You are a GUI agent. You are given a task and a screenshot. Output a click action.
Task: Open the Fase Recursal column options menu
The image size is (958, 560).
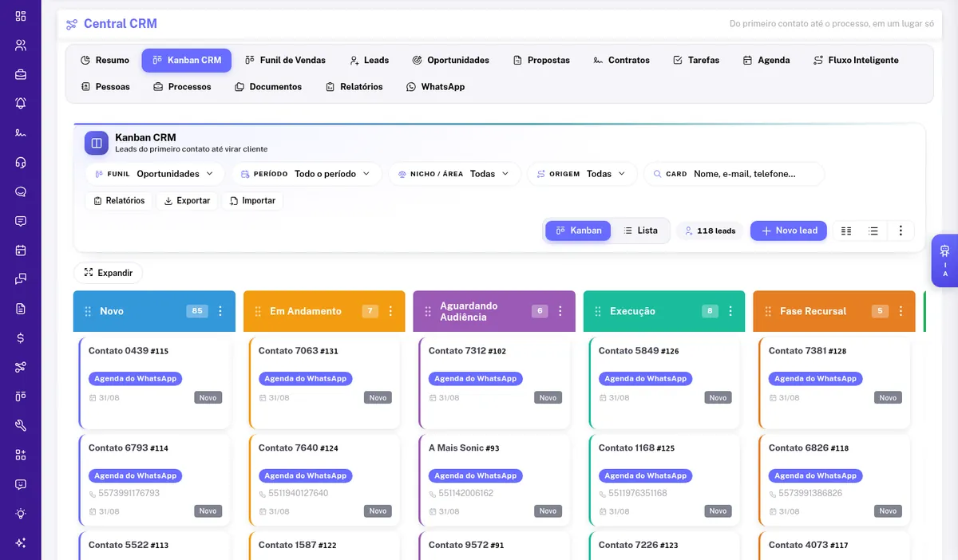point(901,311)
